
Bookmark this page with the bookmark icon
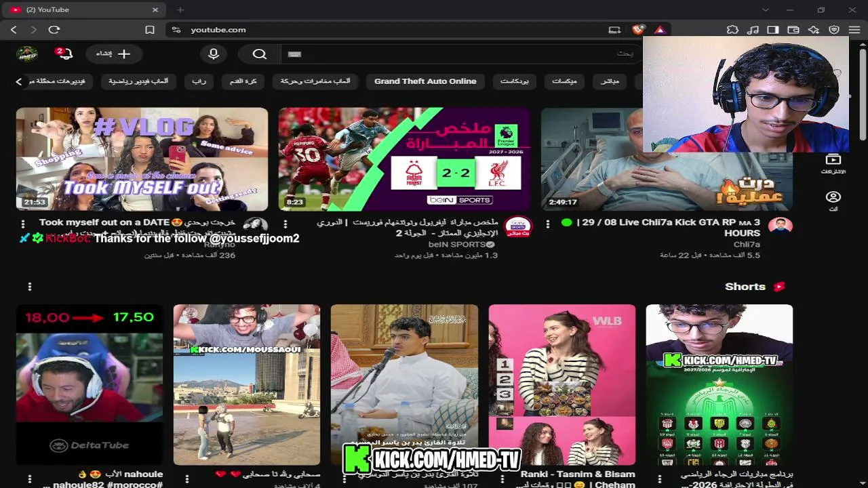click(x=150, y=30)
